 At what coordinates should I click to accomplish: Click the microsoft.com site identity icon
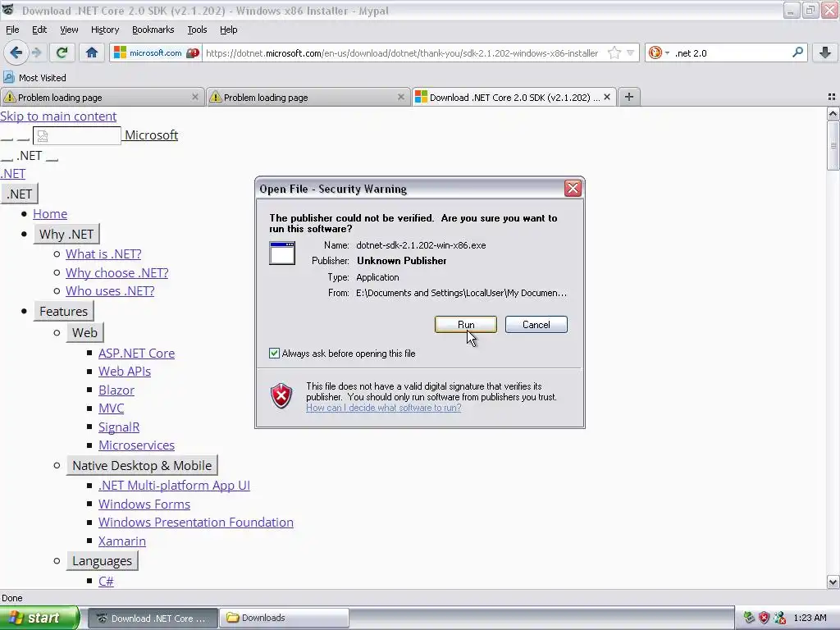[155, 52]
